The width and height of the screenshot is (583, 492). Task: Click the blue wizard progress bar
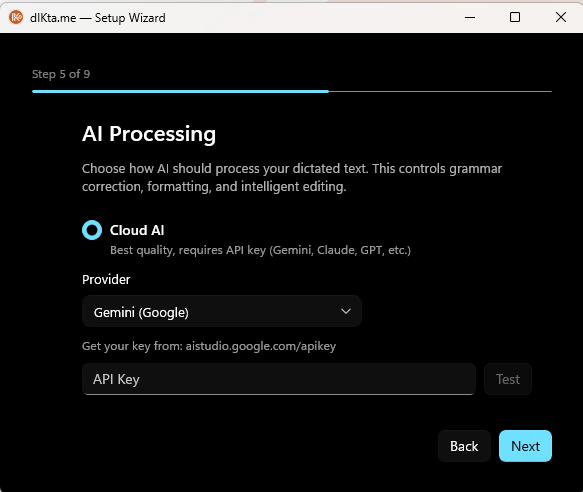180,91
